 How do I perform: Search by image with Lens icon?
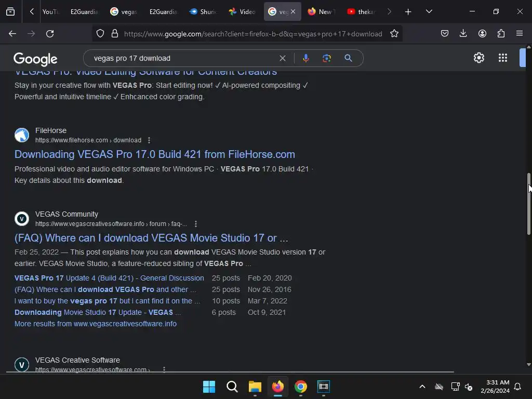coord(327,58)
